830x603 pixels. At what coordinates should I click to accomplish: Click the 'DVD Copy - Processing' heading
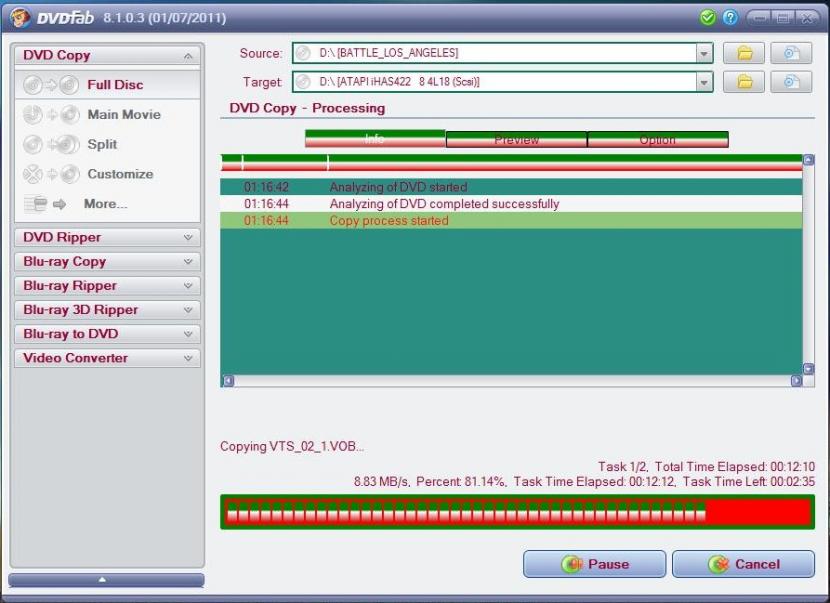(x=307, y=108)
